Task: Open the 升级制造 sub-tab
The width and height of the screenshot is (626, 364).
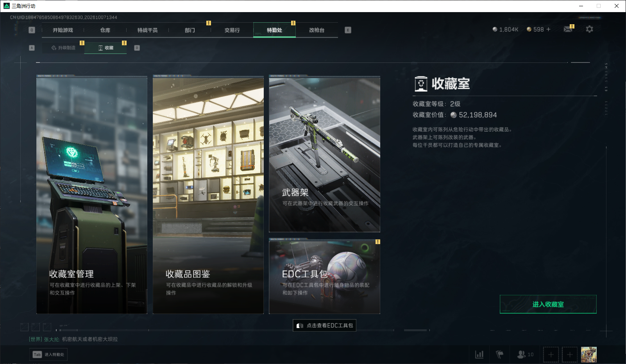Action: pos(63,48)
